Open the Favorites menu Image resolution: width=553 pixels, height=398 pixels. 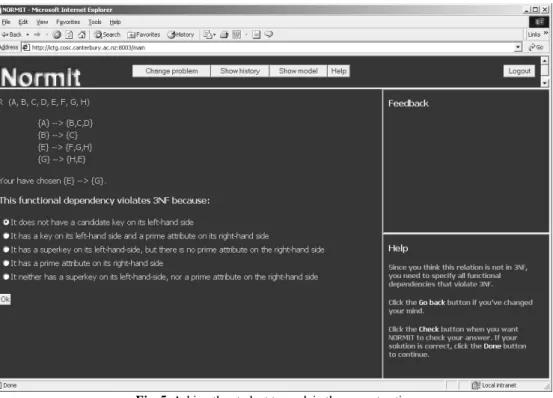(68, 22)
